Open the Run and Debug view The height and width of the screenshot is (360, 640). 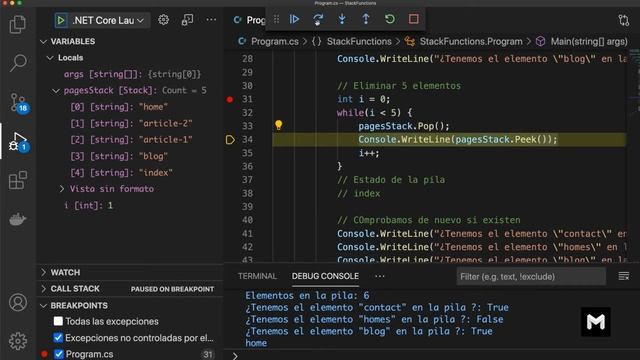[18, 141]
